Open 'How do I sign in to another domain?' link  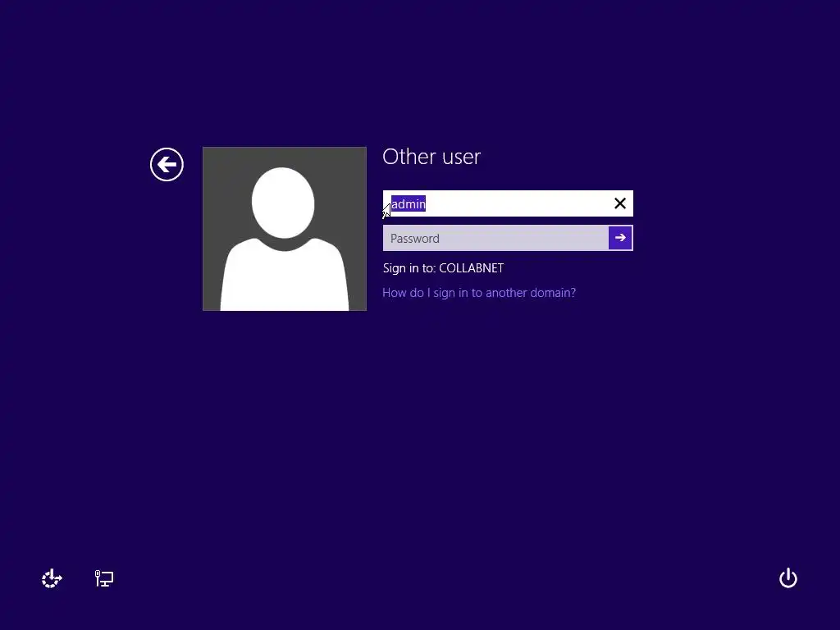tap(479, 293)
